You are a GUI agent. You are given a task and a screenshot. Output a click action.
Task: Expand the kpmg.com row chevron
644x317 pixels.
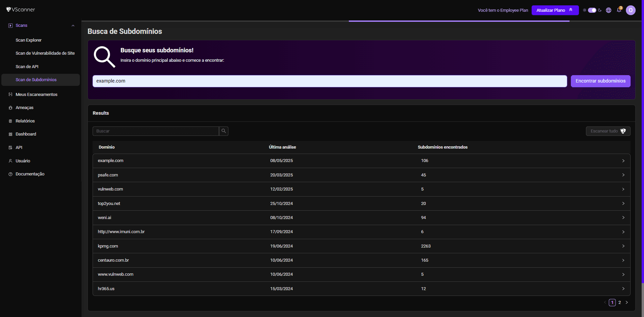(623, 246)
